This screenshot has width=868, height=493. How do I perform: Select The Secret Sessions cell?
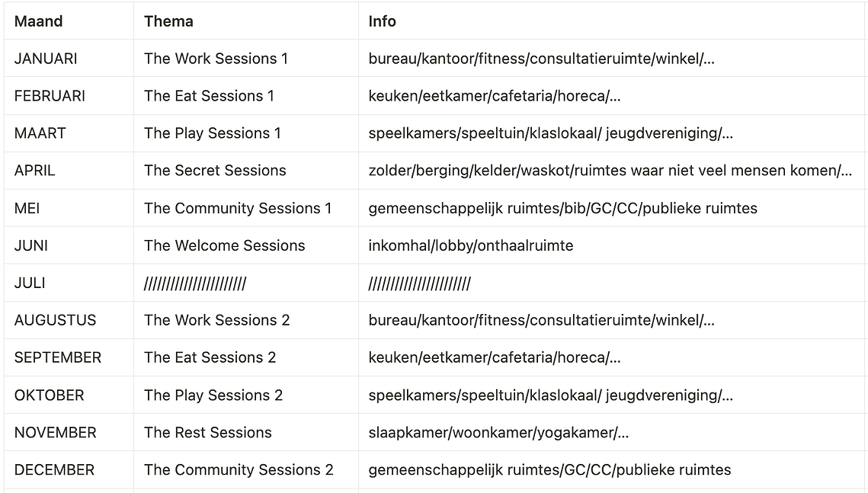pos(246,171)
